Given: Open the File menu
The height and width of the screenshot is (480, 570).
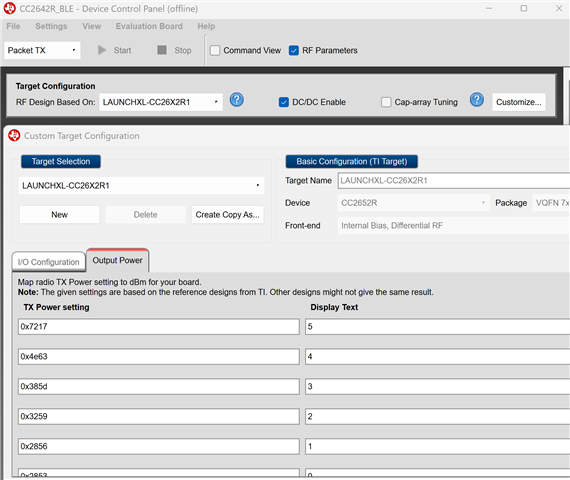Looking at the screenshot, I should point(13,26).
